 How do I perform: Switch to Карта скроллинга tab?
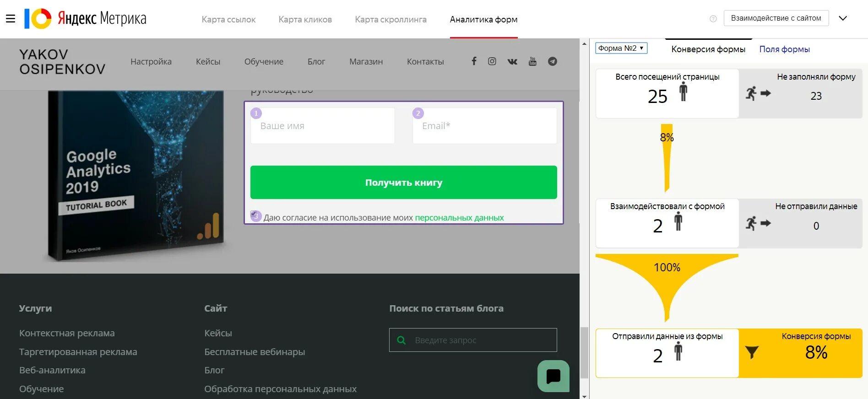tap(391, 19)
